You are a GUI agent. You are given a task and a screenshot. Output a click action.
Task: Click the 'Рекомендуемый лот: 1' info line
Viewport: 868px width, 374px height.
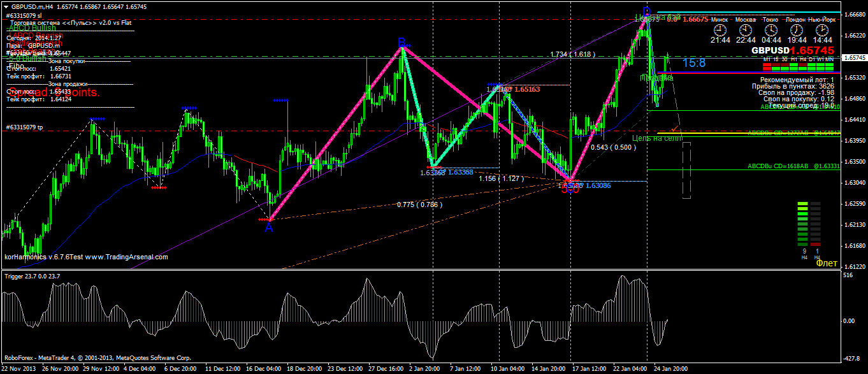point(797,80)
